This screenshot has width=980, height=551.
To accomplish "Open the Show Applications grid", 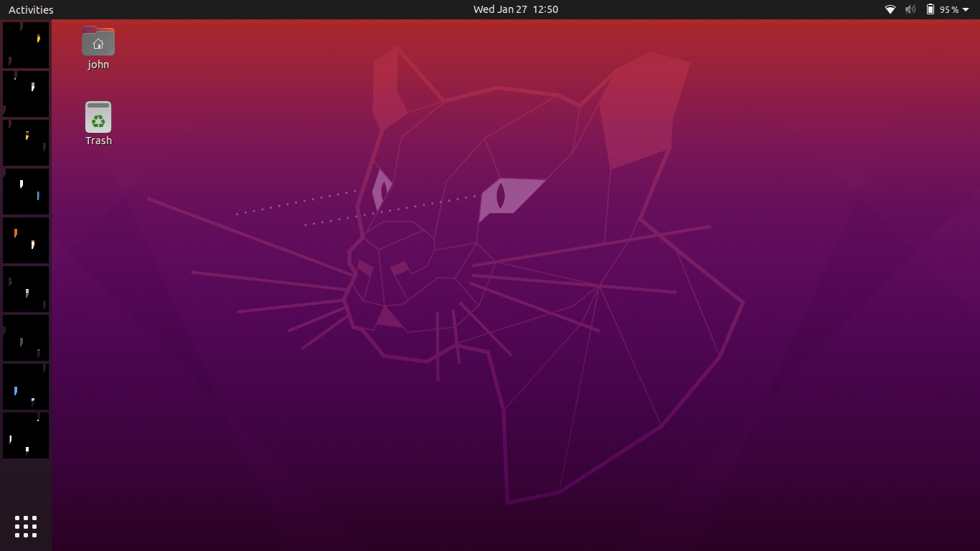I will click(x=26, y=527).
